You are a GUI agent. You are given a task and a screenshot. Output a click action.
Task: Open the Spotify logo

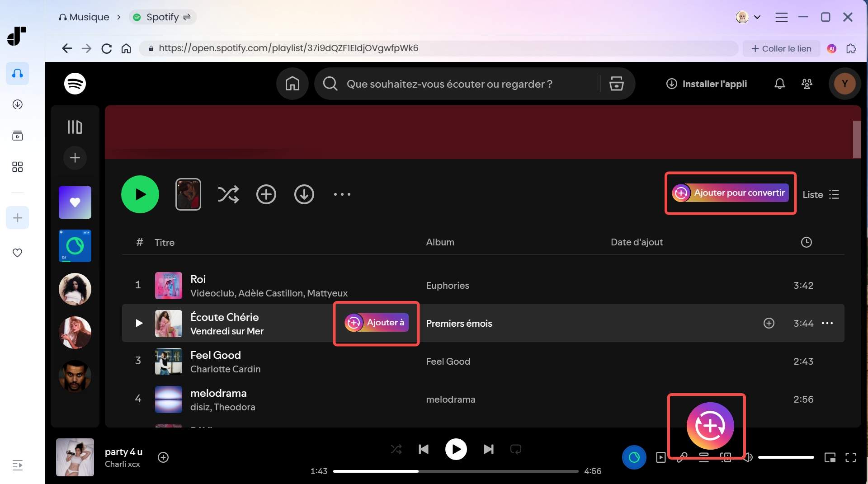[x=75, y=84]
